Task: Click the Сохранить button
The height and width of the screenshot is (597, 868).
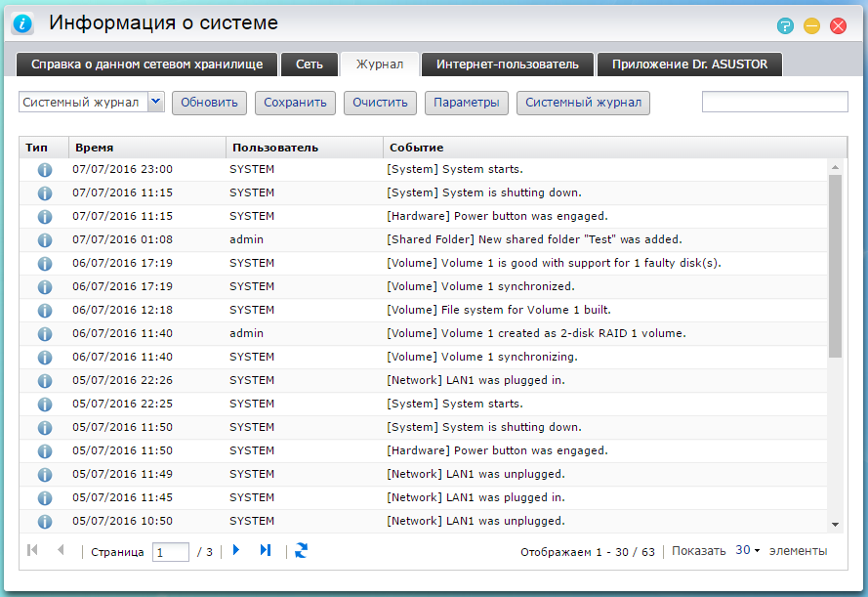Action: click(296, 103)
